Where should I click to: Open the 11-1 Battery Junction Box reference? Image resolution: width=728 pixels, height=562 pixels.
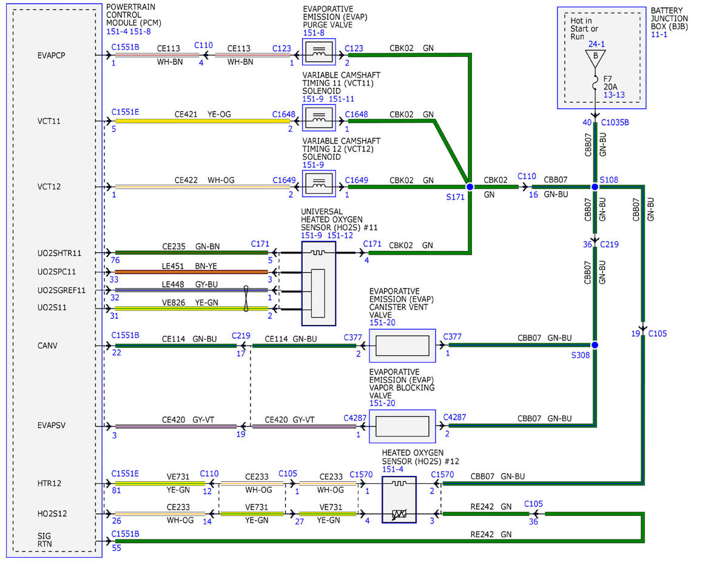pos(658,35)
